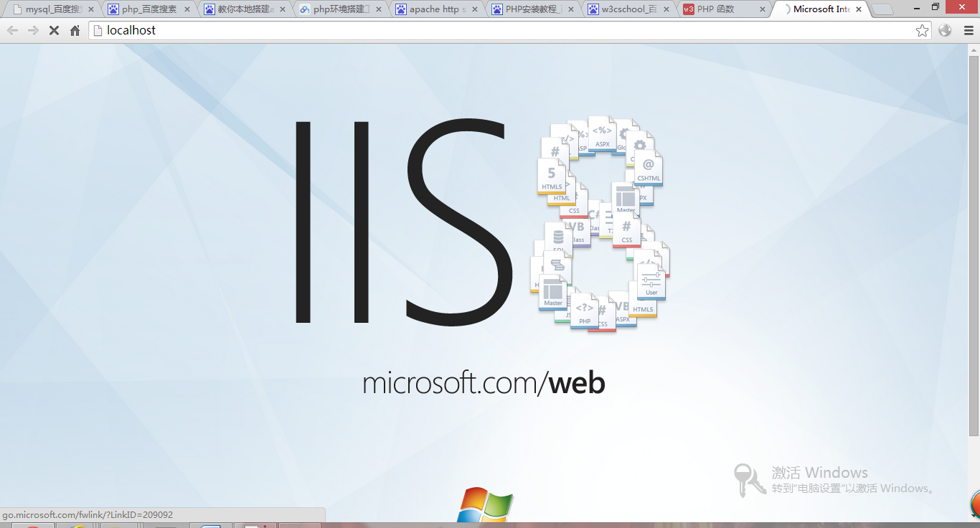This screenshot has width=980, height=528.
Task: Open the PHP安装教程 tab
Action: tap(533, 9)
